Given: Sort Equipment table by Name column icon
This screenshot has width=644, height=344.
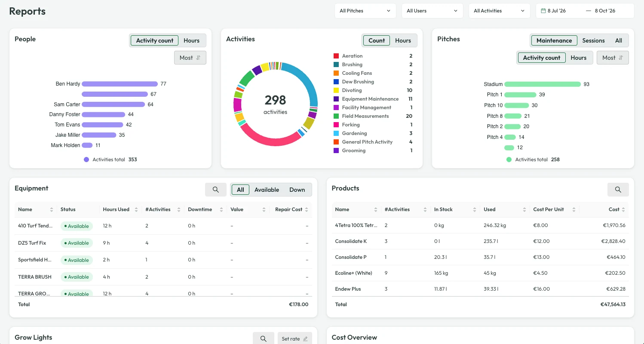Looking at the screenshot, I should (52, 209).
